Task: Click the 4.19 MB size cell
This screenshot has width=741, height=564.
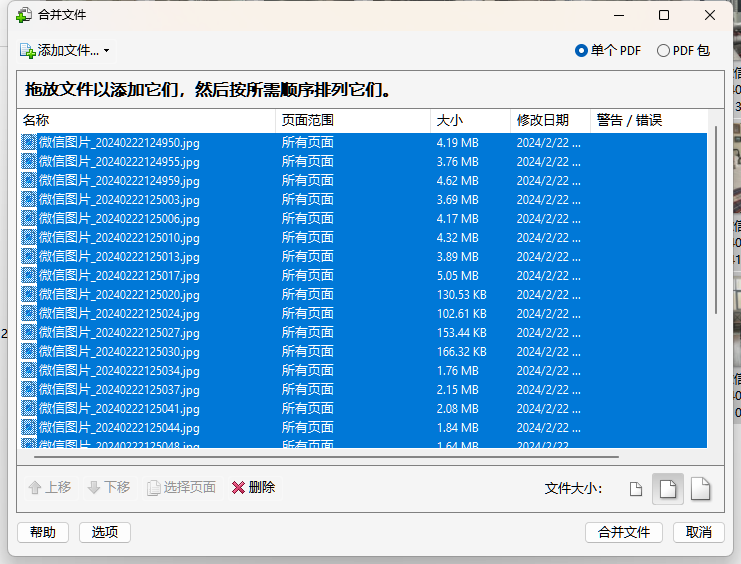Action: [x=457, y=143]
